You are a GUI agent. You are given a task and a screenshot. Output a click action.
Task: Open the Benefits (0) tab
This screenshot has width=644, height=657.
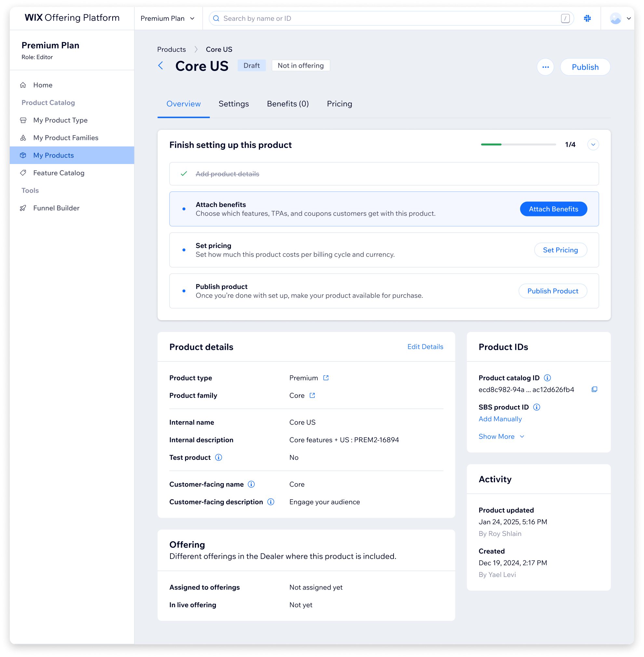click(288, 103)
